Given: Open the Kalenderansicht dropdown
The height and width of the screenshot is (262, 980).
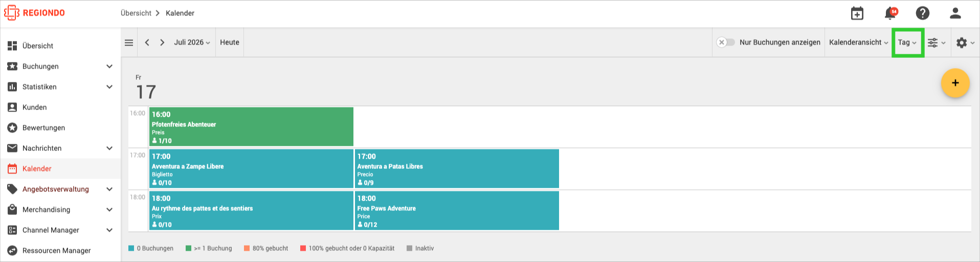Looking at the screenshot, I should click(x=859, y=42).
